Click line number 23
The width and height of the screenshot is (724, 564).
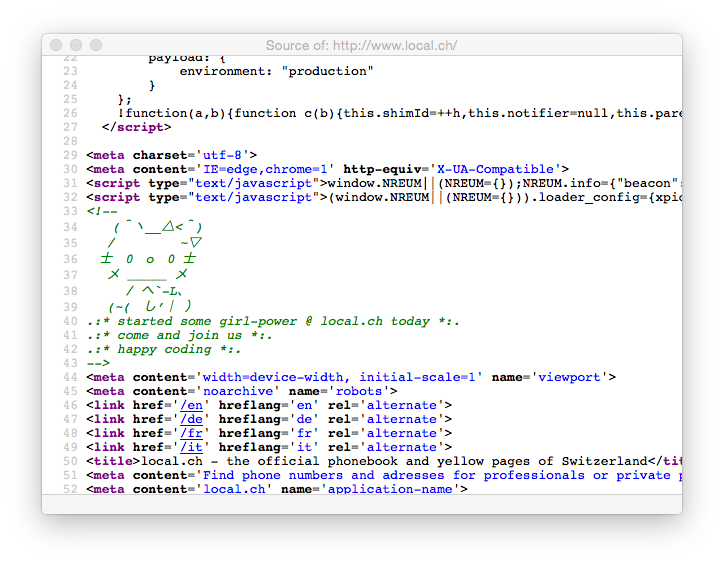(x=70, y=71)
